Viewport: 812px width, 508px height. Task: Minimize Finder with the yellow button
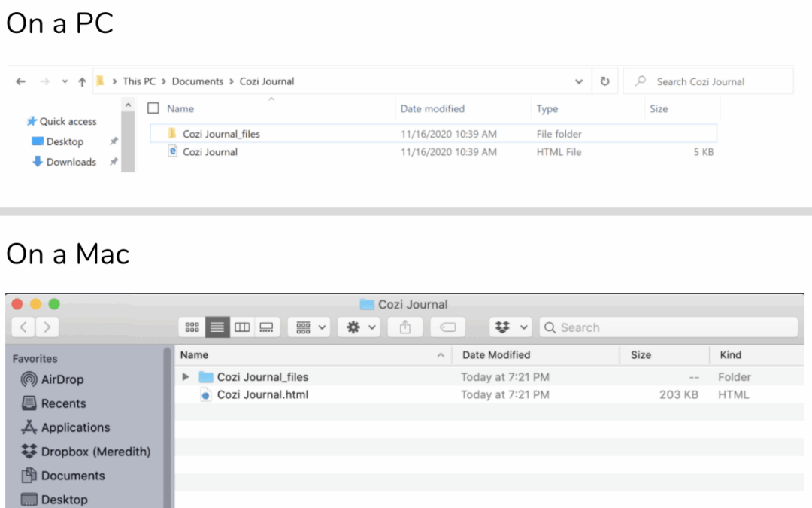point(36,304)
